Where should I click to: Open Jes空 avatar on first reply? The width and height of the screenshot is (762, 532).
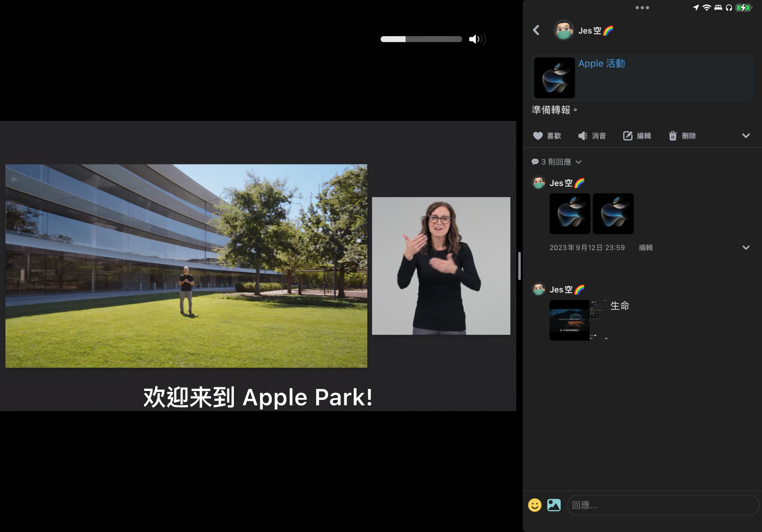[x=539, y=183]
